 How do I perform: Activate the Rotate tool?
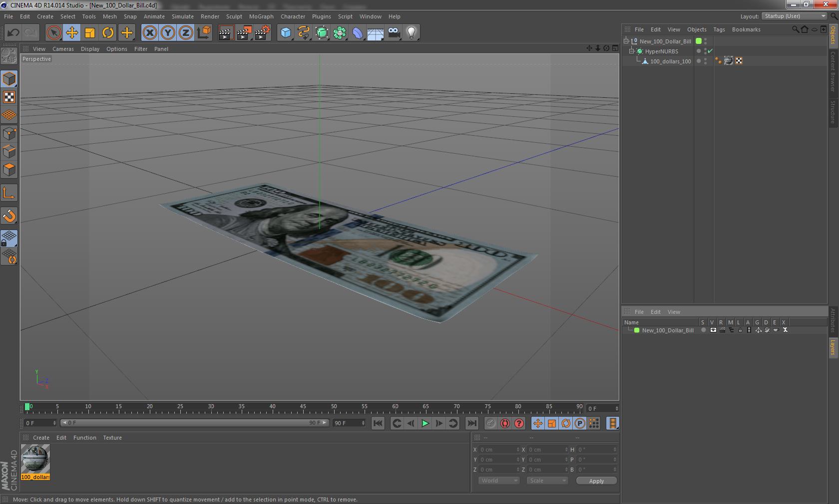[108, 33]
